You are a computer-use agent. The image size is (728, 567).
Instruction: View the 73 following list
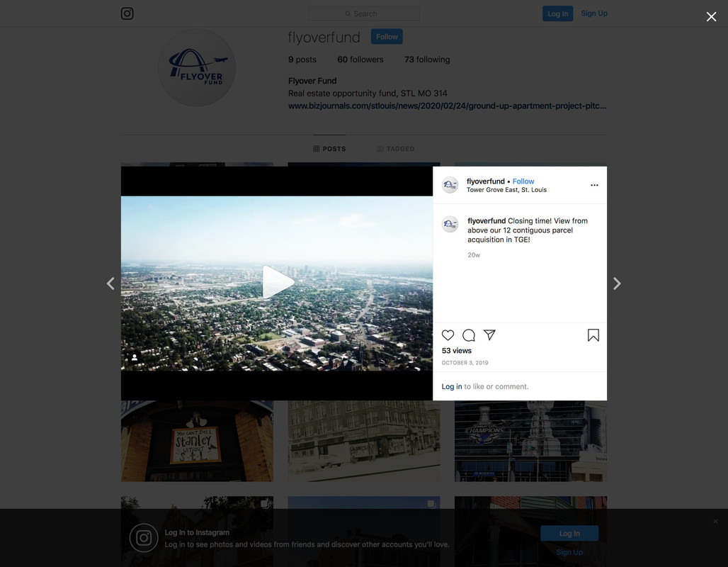pyautogui.click(x=427, y=60)
